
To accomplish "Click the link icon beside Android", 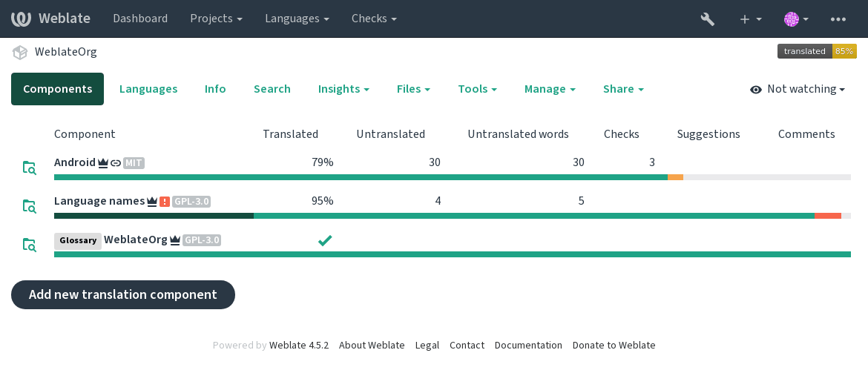I will click(x=116, y=163).
